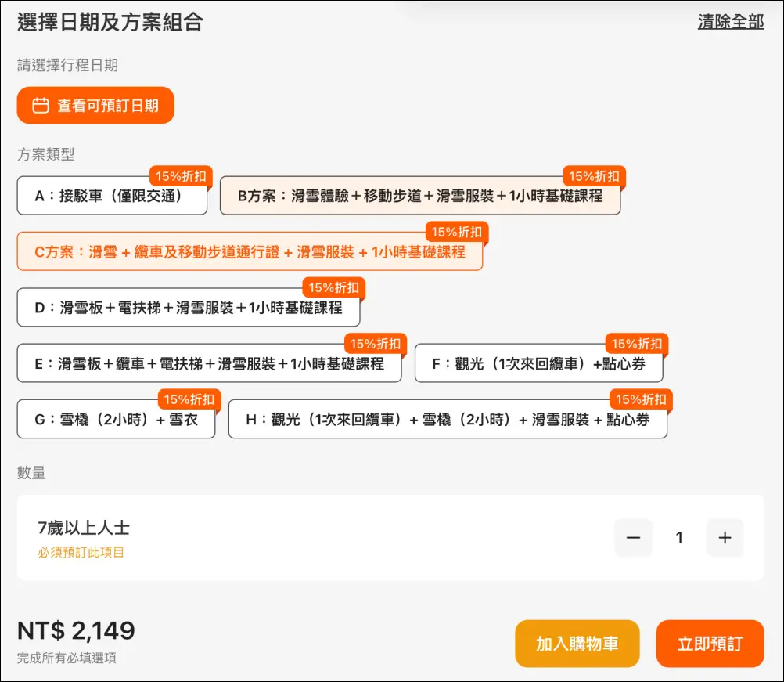The height and width of the screenshot is (682, 784).
Task: Increase quantity with the plus icon
Action: (725, 538)
